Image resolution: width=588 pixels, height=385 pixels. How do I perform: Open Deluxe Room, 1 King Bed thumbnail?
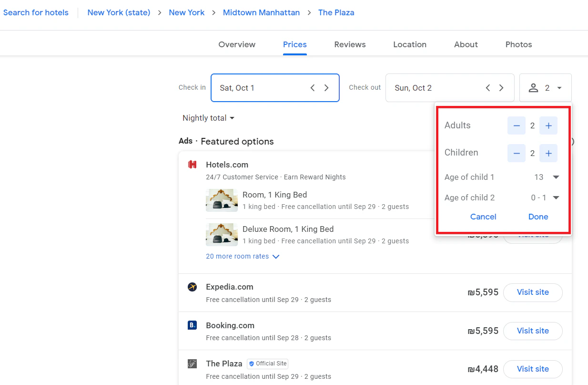tap(222, 234)
